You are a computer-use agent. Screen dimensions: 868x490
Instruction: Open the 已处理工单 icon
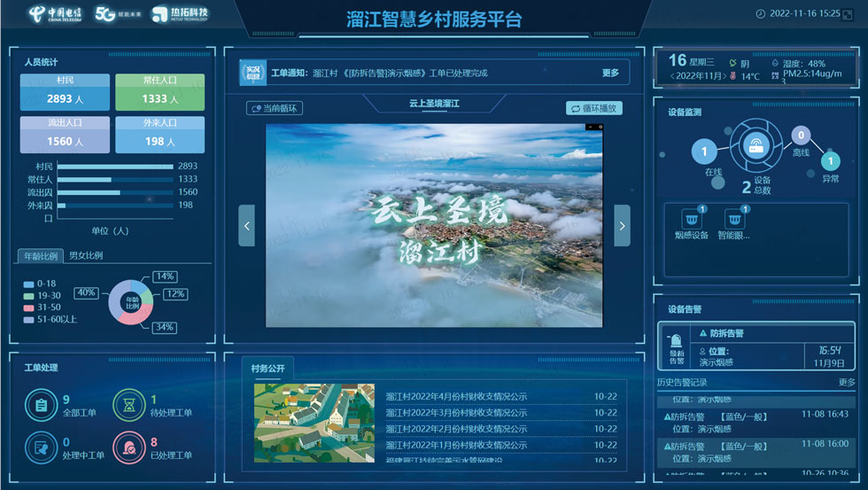coord(129,447)
